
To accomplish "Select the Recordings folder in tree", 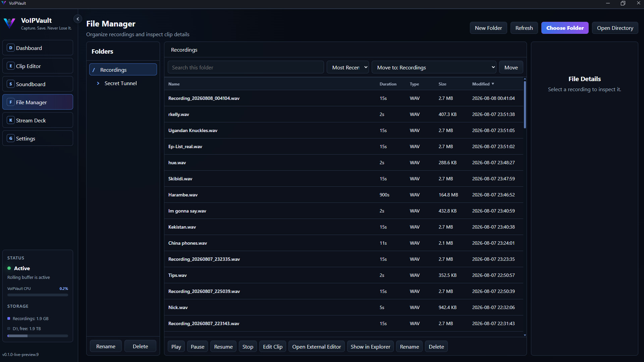I will [x=123, y=70].
